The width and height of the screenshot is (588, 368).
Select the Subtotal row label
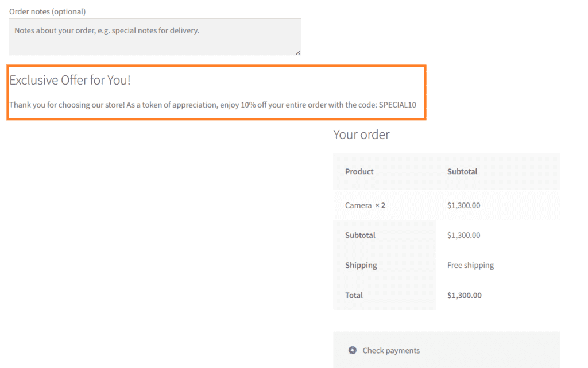360,235
